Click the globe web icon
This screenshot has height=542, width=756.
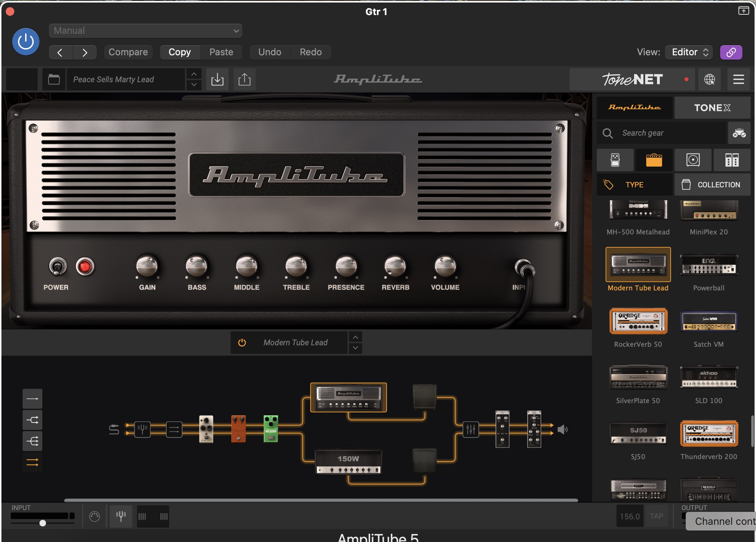click(x=709, y=79)
